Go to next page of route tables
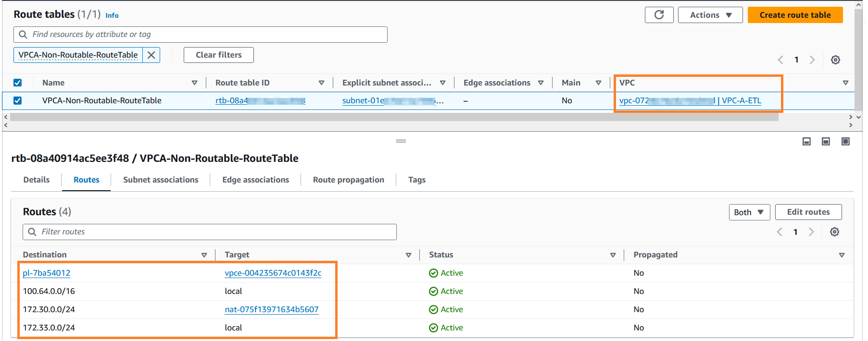The width and height of the screenshot is (868, 341). [x=812, y=60]
